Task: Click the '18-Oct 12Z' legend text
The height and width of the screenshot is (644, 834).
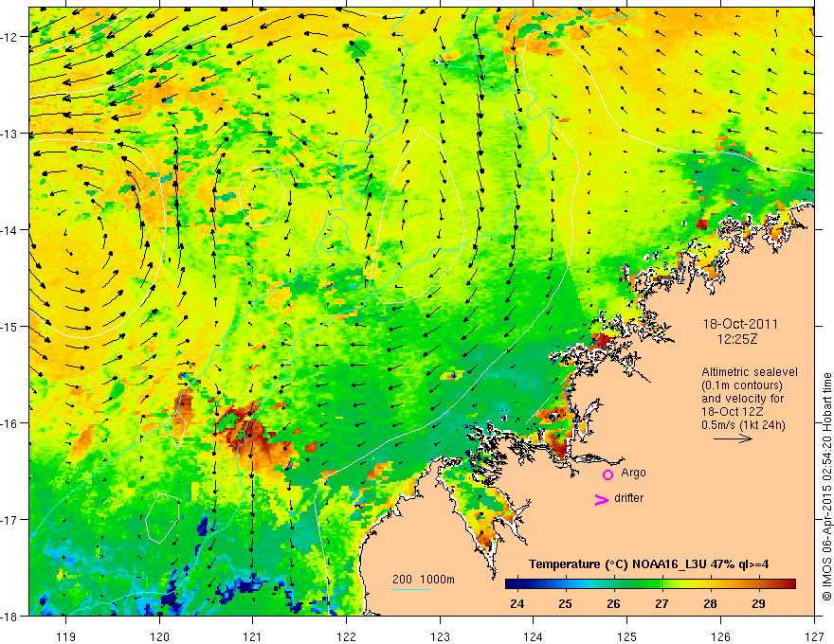Action: 734,412
